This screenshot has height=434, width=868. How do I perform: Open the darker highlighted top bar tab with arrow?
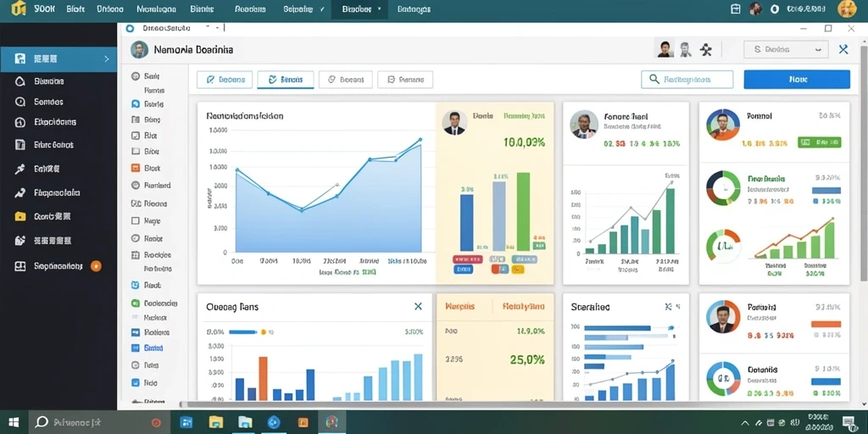click(x=359, y=9)
